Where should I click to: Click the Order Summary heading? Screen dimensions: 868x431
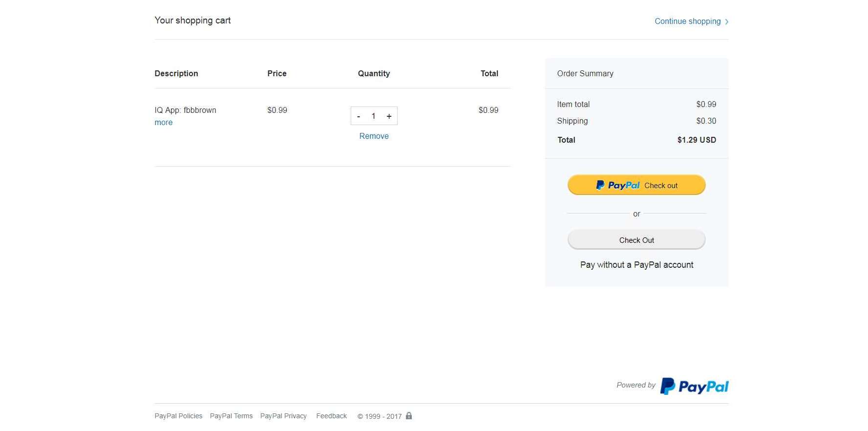pos(585,74)
